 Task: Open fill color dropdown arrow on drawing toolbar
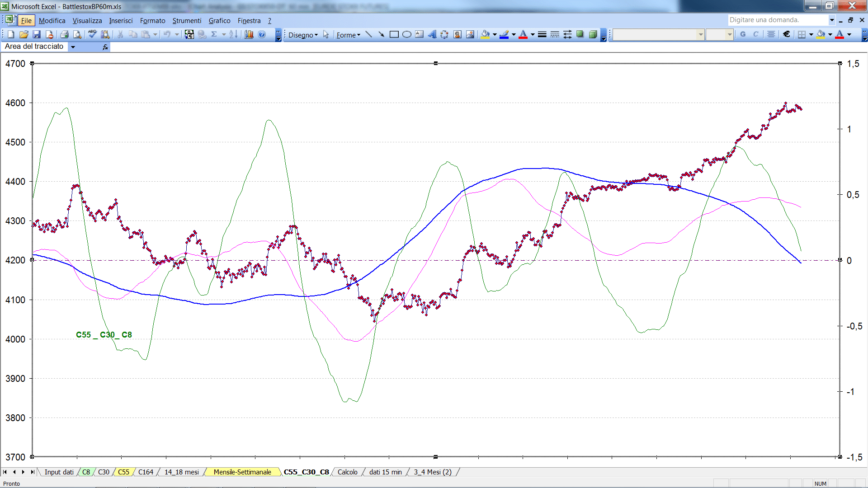[x=495, y=34]
